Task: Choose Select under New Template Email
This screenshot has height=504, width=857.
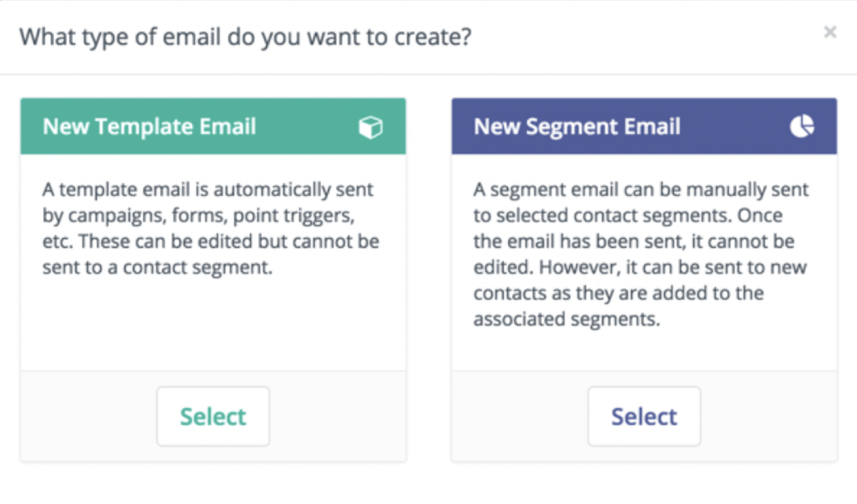Action: [x=213, y=416]
